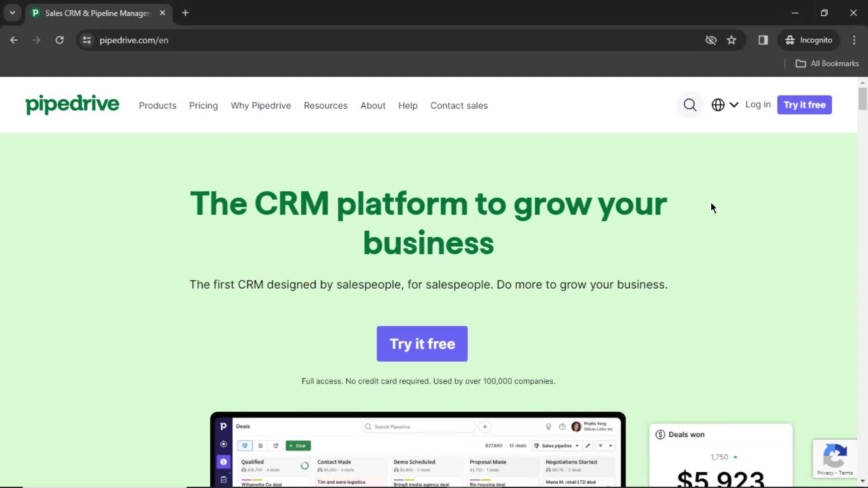Open the search icon

point(690,105)
